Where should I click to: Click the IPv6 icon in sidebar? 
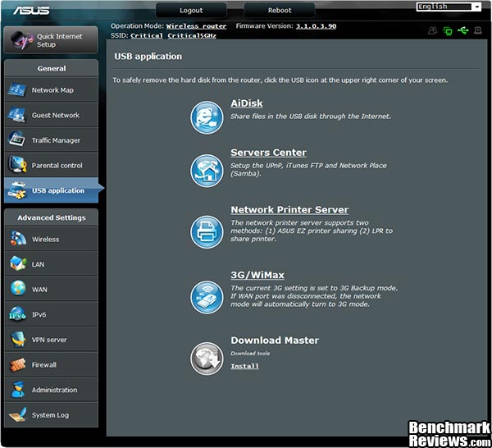[x=17, y=314]
